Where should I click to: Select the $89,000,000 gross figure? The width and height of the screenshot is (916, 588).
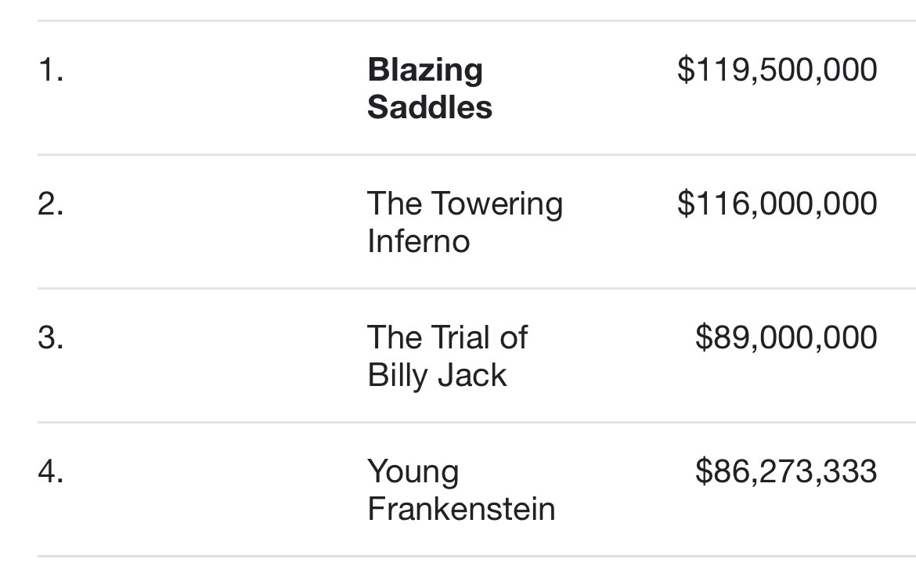[x=786, y=337]
